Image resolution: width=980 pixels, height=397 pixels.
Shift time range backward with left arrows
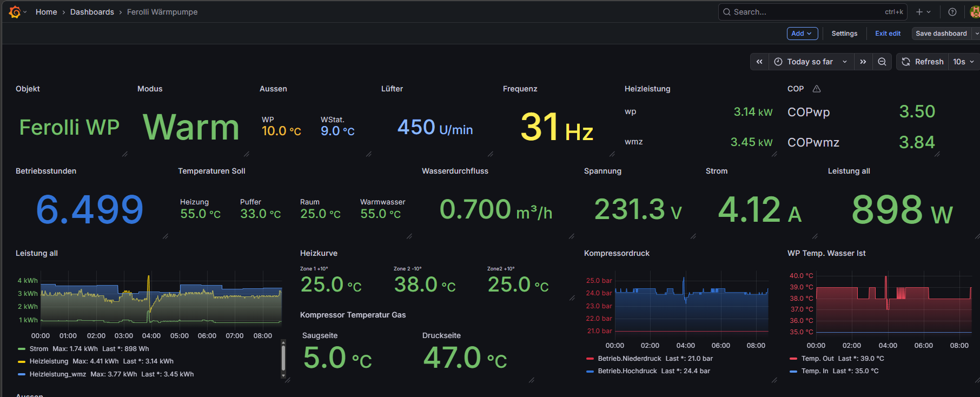(759, 62)
